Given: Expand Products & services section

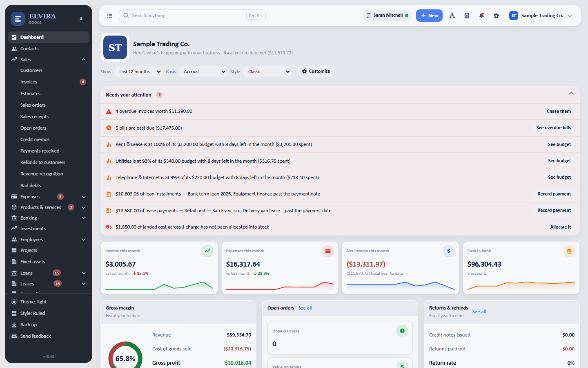Looking at the screenshot, I should [x=84, y=207].
